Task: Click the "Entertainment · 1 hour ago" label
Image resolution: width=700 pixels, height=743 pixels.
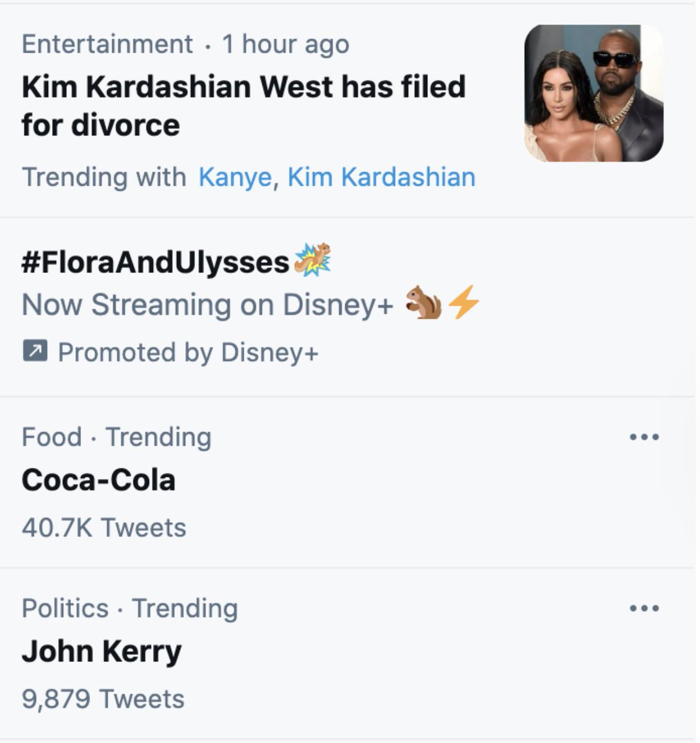Action: pos(185,44)
